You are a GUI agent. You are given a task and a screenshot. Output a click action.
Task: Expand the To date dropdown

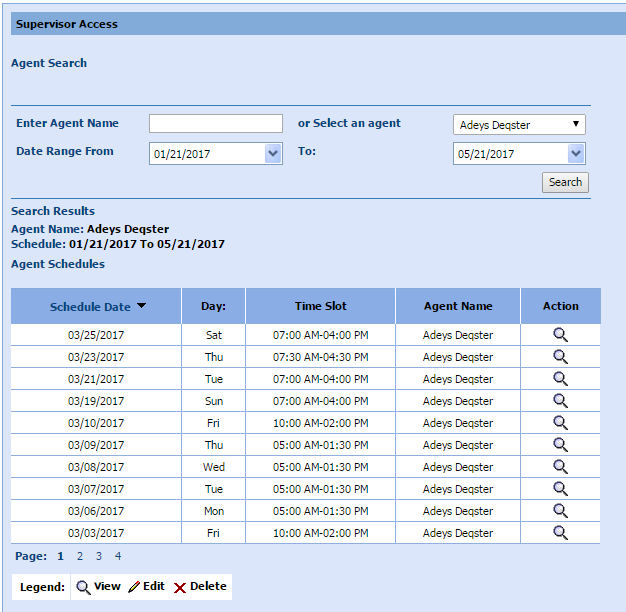575,154
